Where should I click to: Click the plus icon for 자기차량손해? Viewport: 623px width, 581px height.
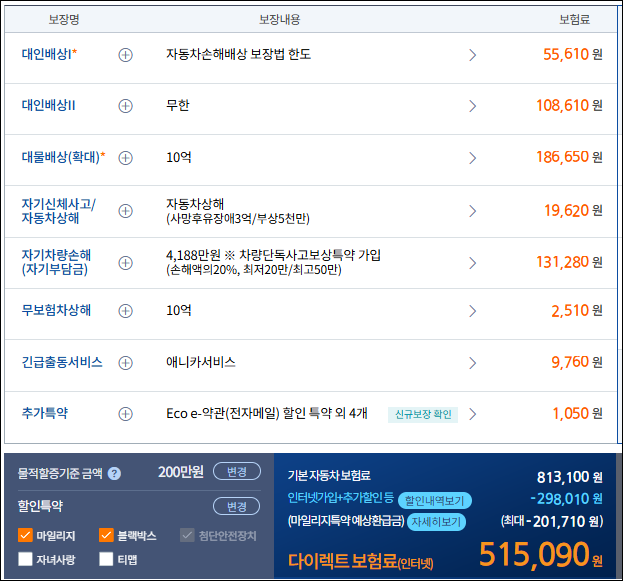126,263
